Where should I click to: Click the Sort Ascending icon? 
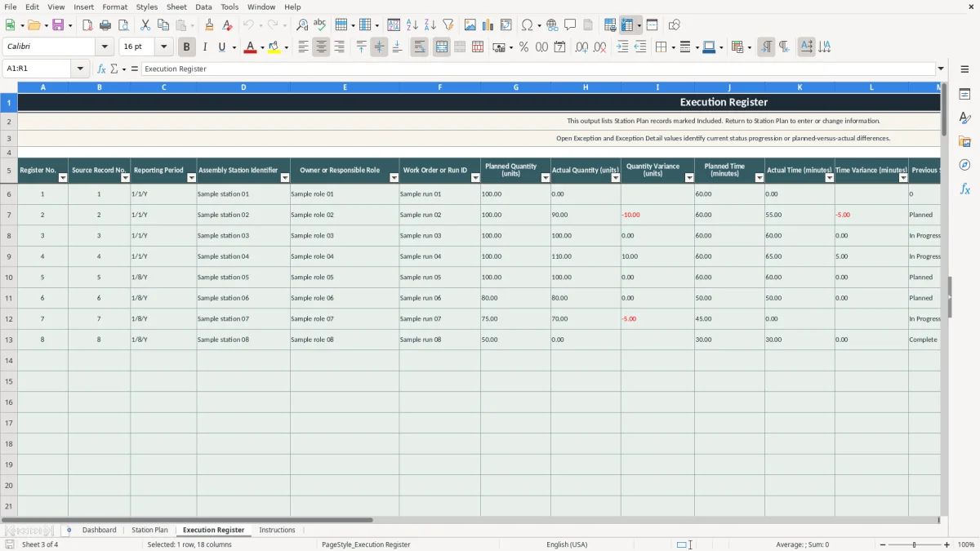[412, 25]
